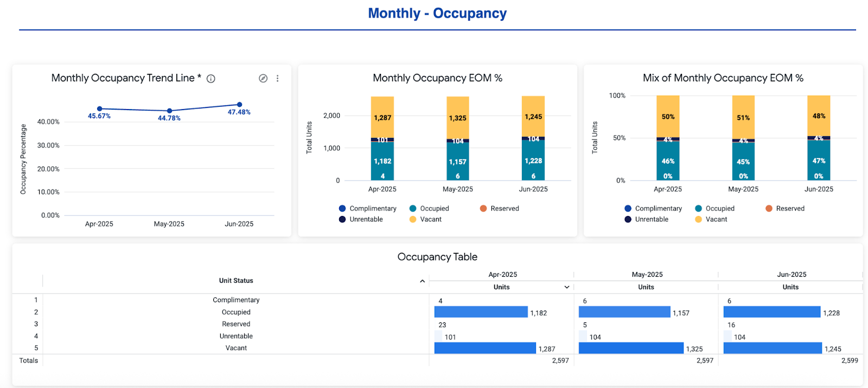Click Reserved legend dot in Mix of Monthly Occupancy chart

click(x=769, y=208)
